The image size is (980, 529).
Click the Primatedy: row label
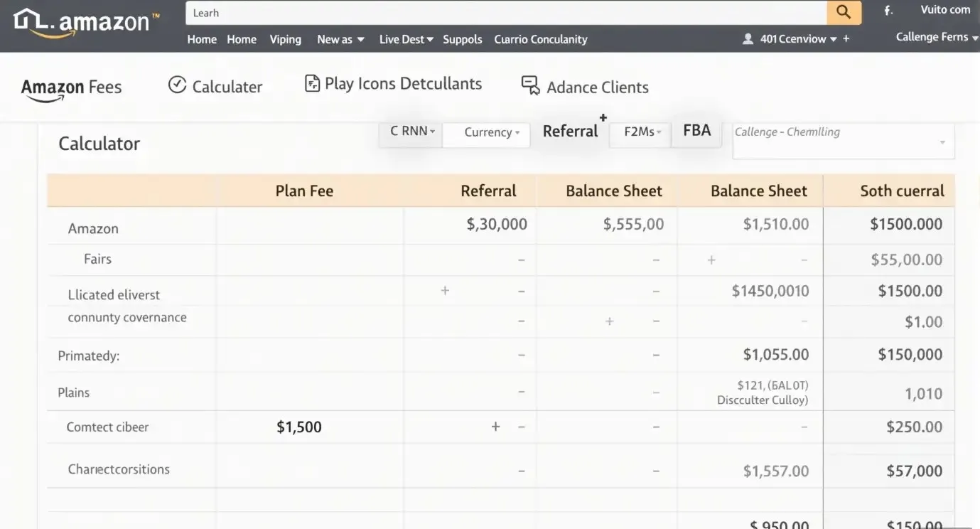click(x=88, y=356)
